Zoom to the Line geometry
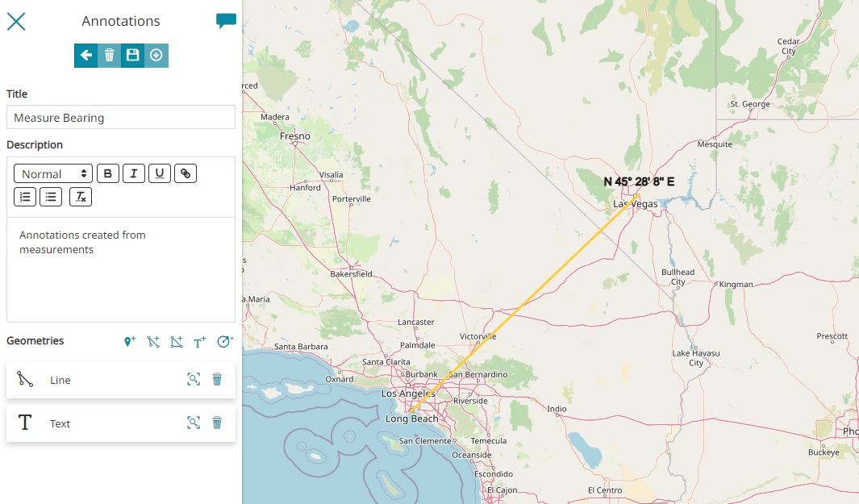 tap(194, 379)
